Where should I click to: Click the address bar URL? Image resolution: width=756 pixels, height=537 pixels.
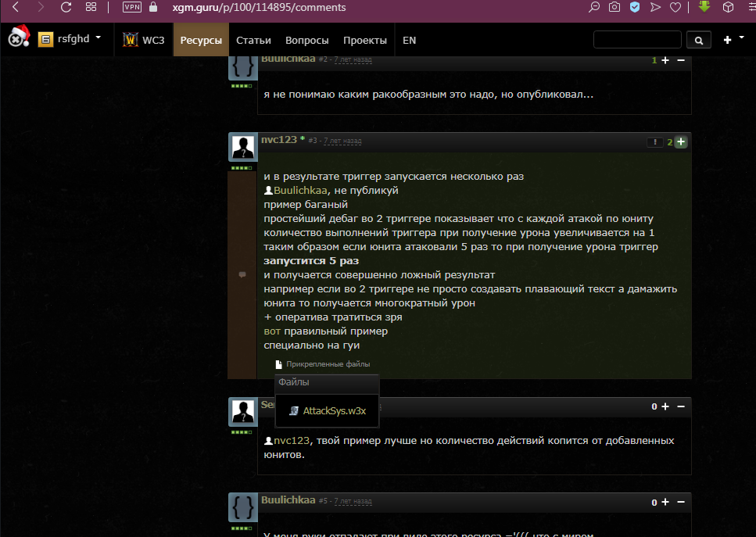click(x=259, y=7)
